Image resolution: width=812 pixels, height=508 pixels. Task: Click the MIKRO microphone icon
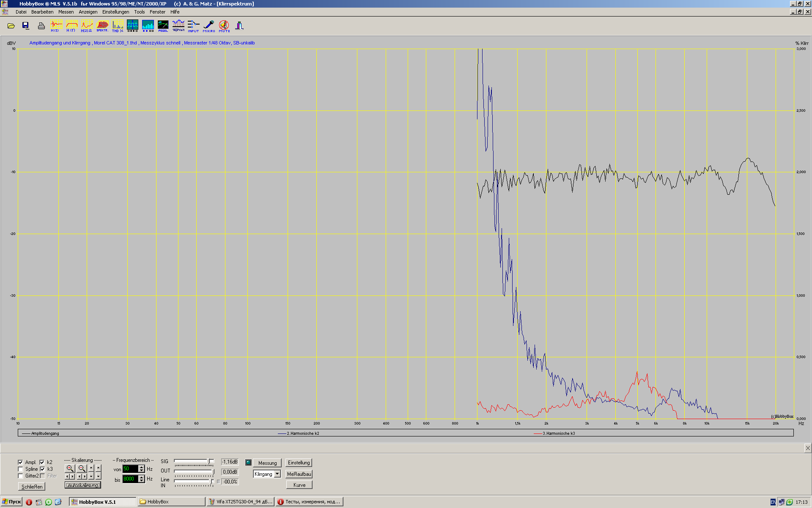[208, 26]
